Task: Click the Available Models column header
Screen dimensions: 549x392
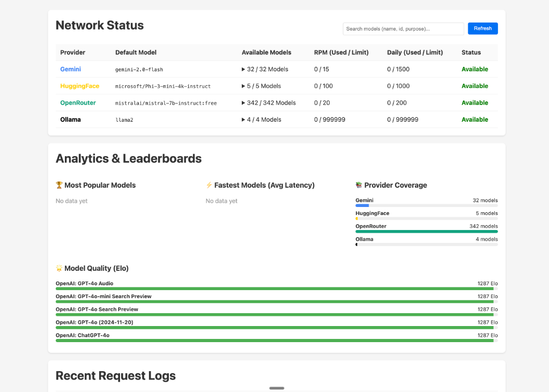Action: coord(266,53)
